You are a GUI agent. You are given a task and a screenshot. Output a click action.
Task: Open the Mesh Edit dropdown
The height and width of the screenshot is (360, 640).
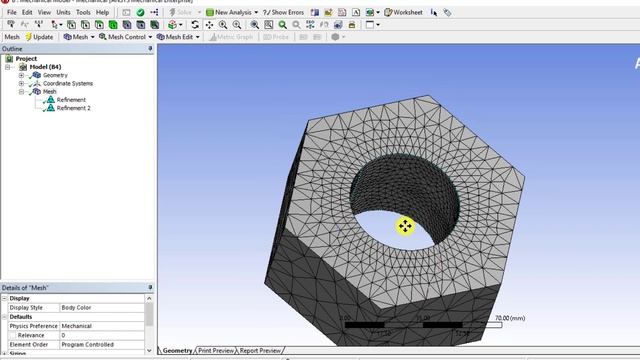[178, 37]
